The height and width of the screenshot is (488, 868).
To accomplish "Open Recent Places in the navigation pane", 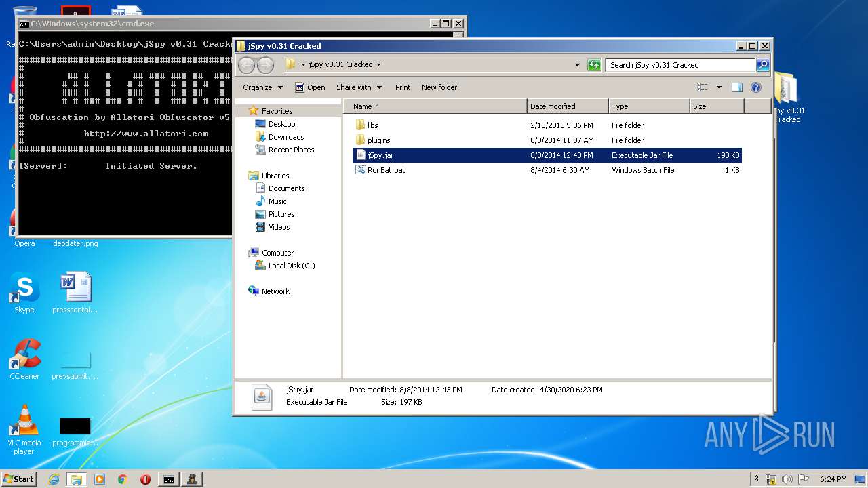I will [291, 150].
